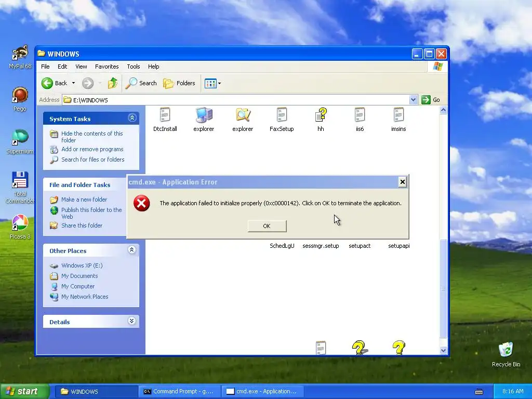The image size is (532, 399).
Task: Open Picasa 3 desktop shortcut
Action: (20, 227)
